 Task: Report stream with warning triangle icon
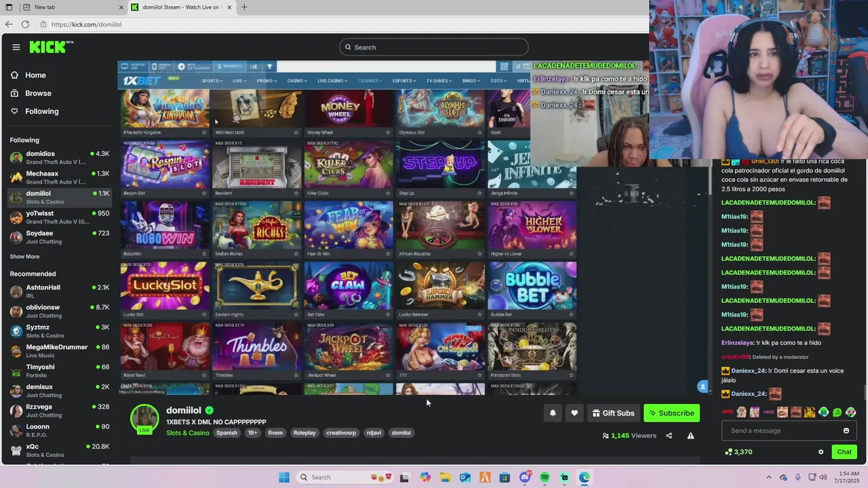click(690, 436)
